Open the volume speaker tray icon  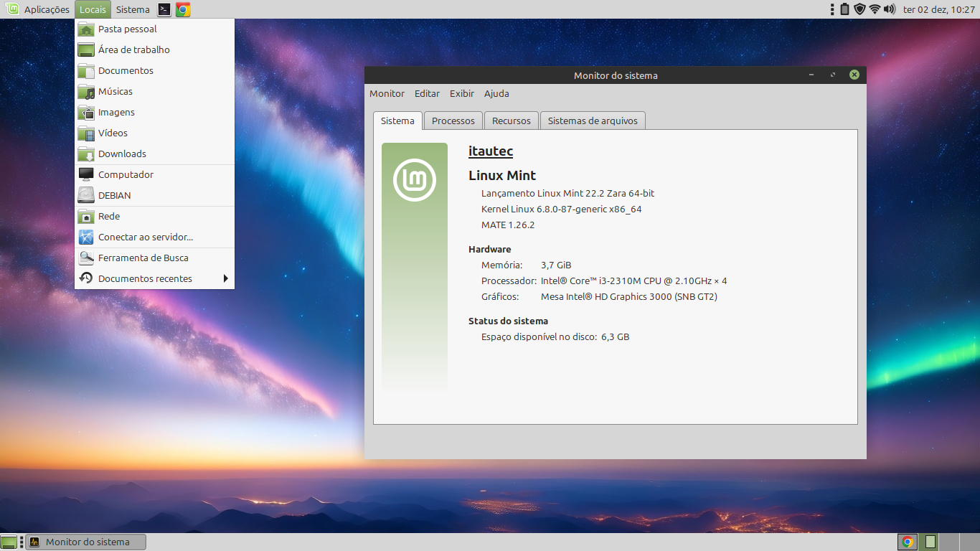(x=890, y=9)
